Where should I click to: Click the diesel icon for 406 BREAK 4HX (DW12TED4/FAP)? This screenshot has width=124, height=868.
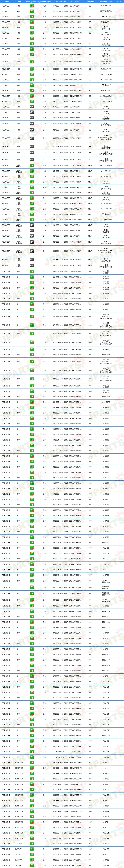pyautogui.click(x=32, y=265)
